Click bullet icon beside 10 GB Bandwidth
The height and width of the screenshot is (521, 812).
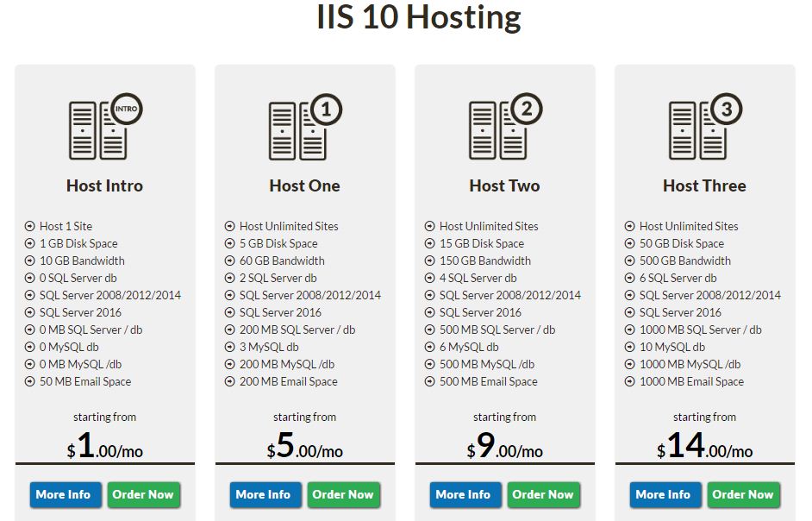click(30, 260)
